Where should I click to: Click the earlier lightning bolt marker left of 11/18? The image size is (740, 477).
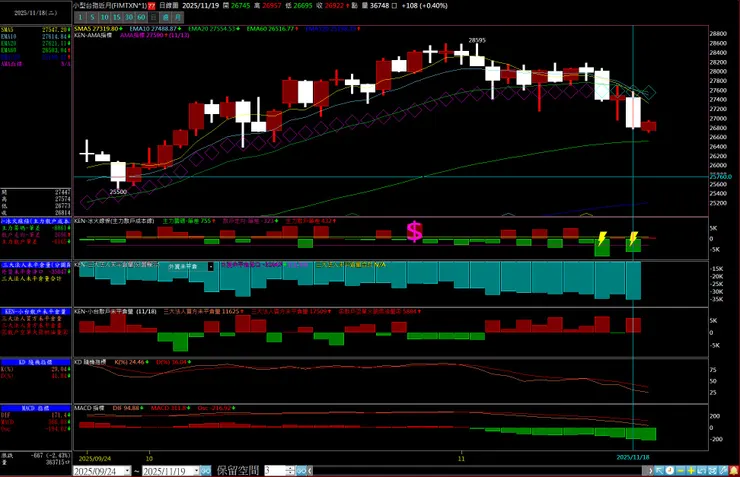[602, 238]
